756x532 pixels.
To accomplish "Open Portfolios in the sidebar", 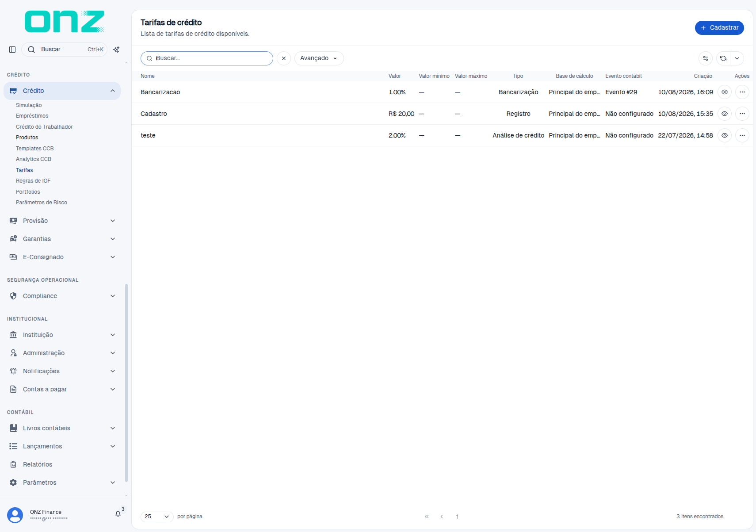I will pyautogui.click(x=28, y=192).
